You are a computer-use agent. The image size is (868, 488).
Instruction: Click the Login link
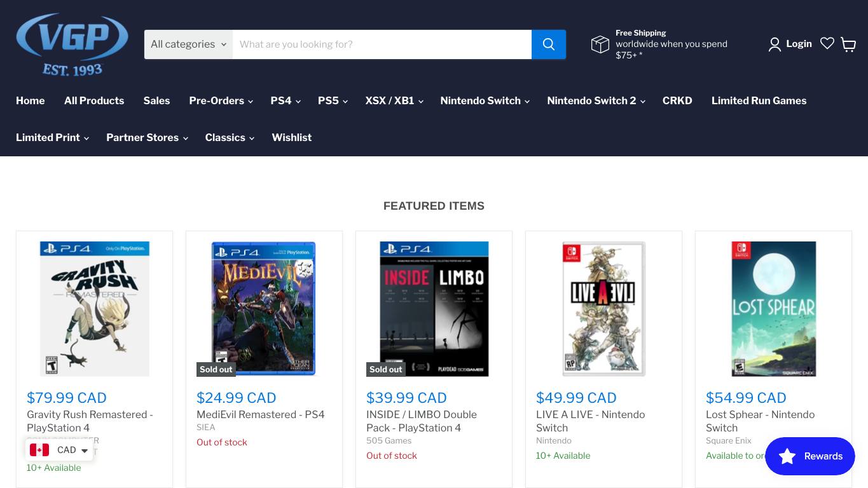pyautogui.click(x=799, y=44)
